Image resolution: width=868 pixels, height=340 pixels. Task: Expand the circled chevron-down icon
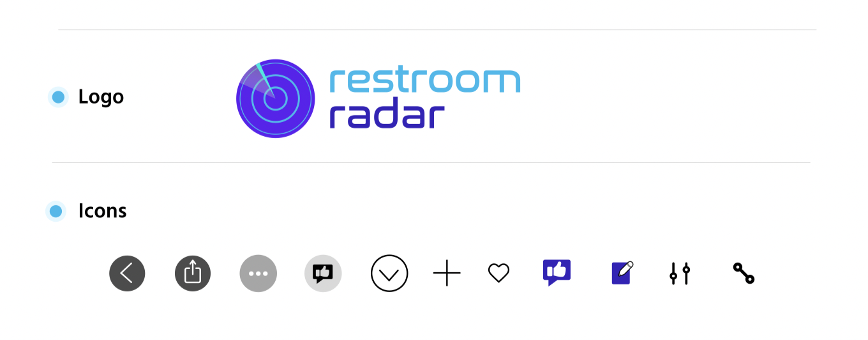pos(389,274)
